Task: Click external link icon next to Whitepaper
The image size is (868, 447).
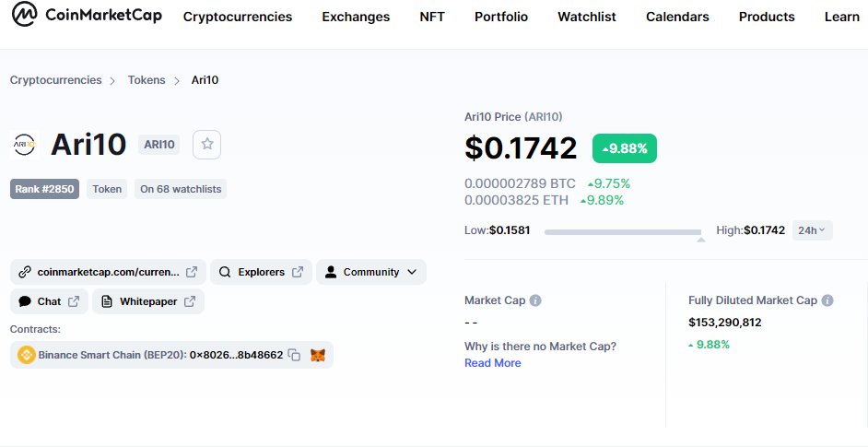Action: pyautogui.click(x=190, y=301)
